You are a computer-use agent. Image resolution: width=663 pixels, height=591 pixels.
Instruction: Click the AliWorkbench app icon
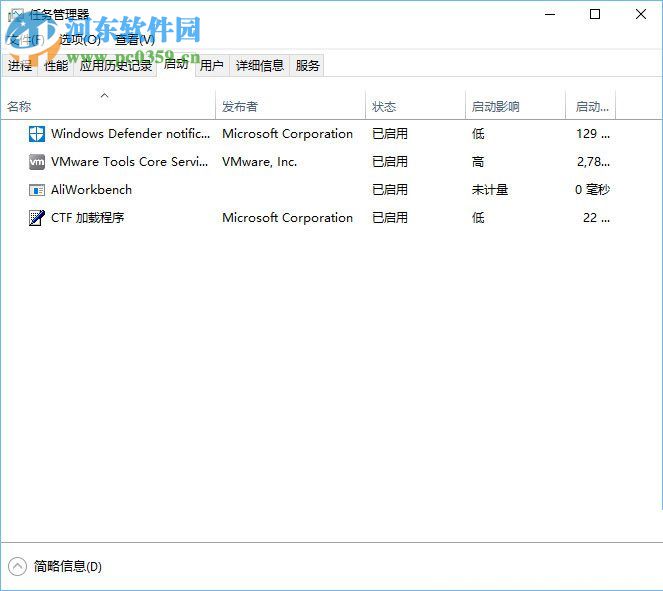(37, 190)
